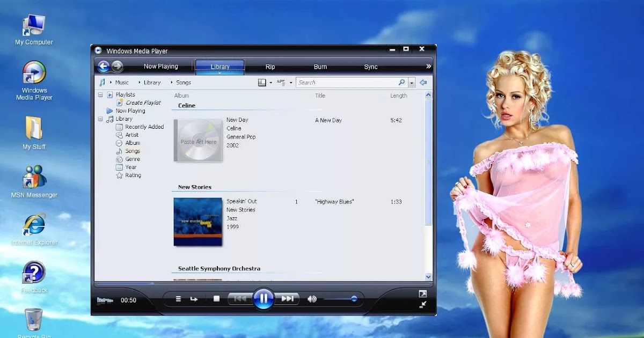
Task: Sort by the Album column header
Action: (x=181, y=95)
